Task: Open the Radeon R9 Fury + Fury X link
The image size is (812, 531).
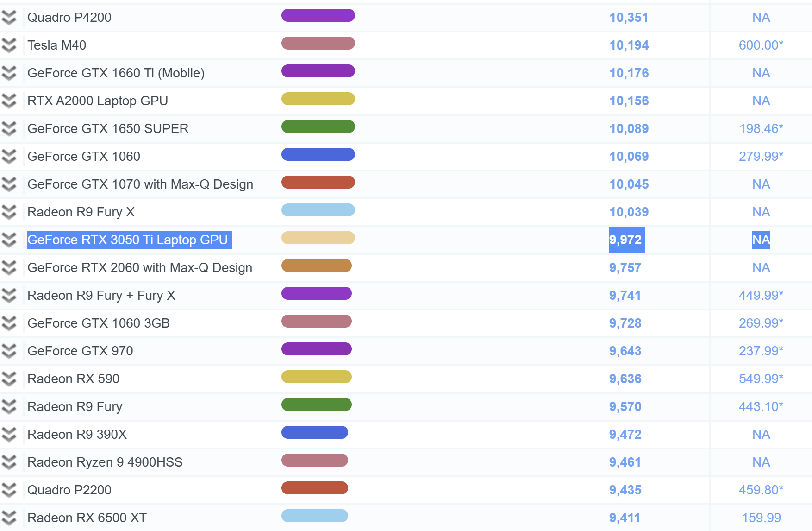Action: click(x=101, y=296)
